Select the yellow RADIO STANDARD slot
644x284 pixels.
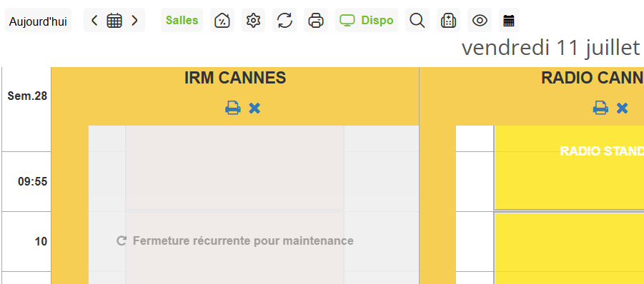coord(569,168)
